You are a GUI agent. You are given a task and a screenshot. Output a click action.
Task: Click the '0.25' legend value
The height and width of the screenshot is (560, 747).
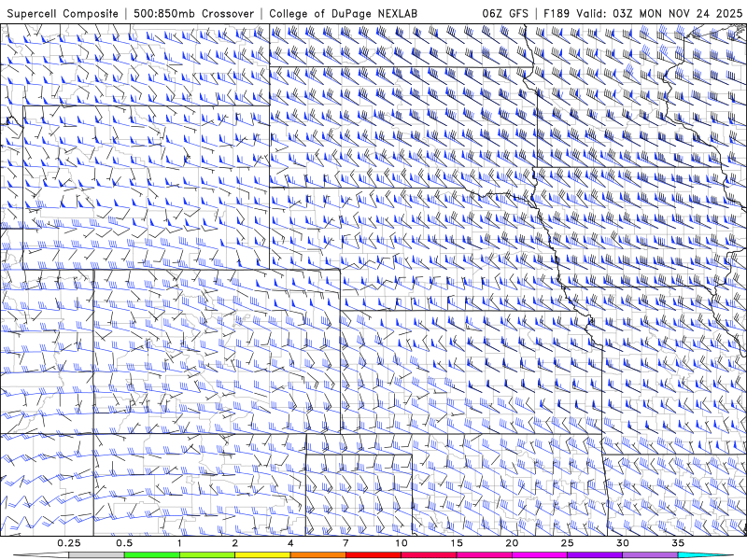pos(69,543)
